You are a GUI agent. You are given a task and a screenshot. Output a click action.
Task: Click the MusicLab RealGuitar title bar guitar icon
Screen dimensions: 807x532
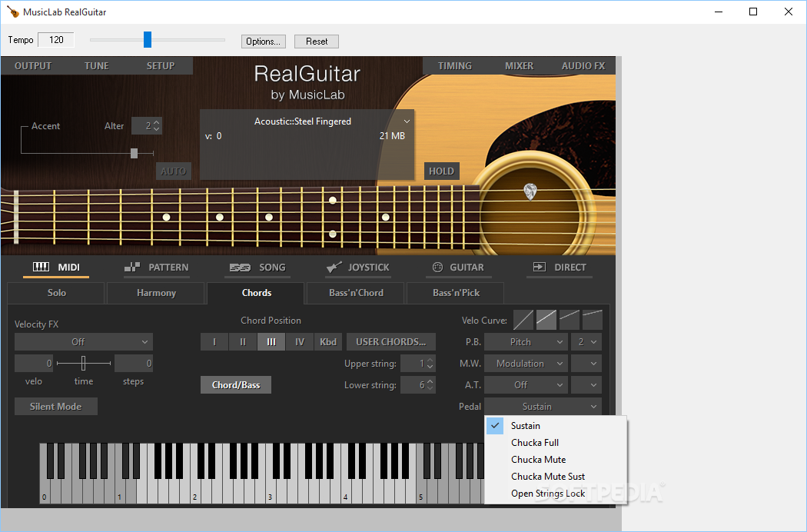point(12,12)
